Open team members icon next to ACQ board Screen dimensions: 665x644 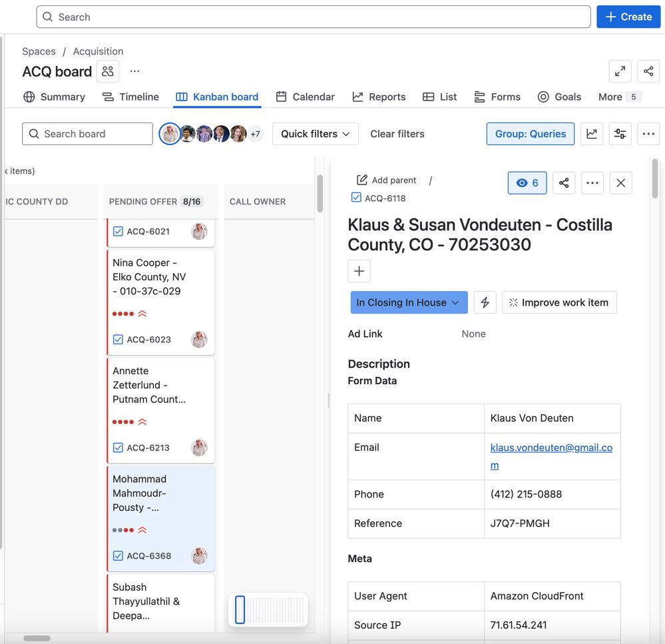coord(108,71)
